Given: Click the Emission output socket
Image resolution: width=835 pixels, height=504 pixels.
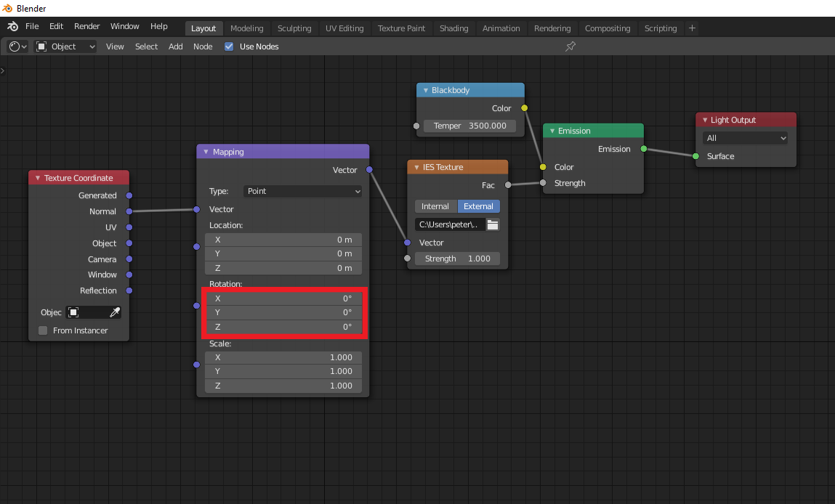Looking at the screenshot, I should point(644,149).
